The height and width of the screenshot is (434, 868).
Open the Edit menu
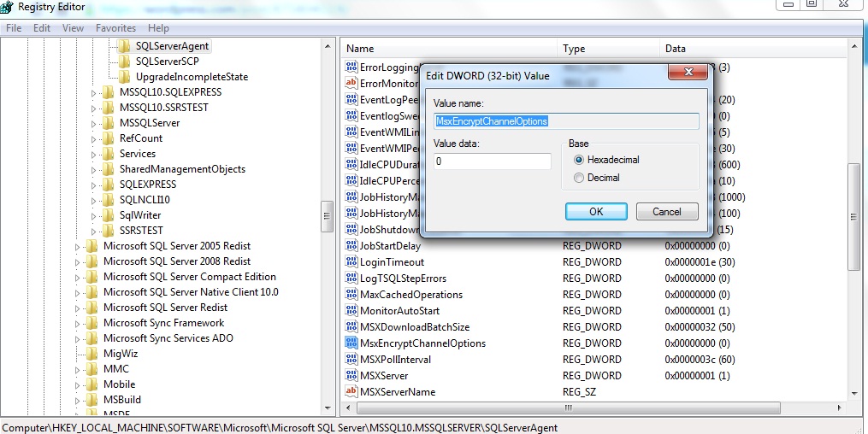[x=42, y=28]
